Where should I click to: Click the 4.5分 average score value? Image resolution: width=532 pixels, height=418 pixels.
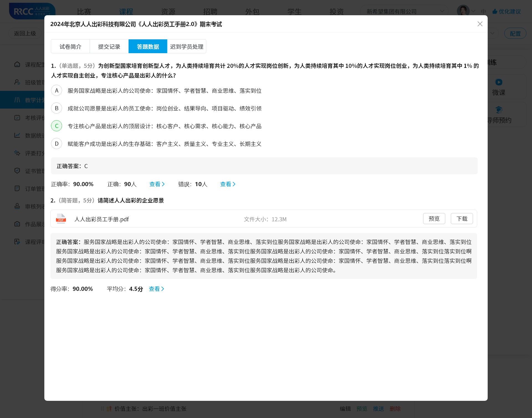[x=136, y=289]
